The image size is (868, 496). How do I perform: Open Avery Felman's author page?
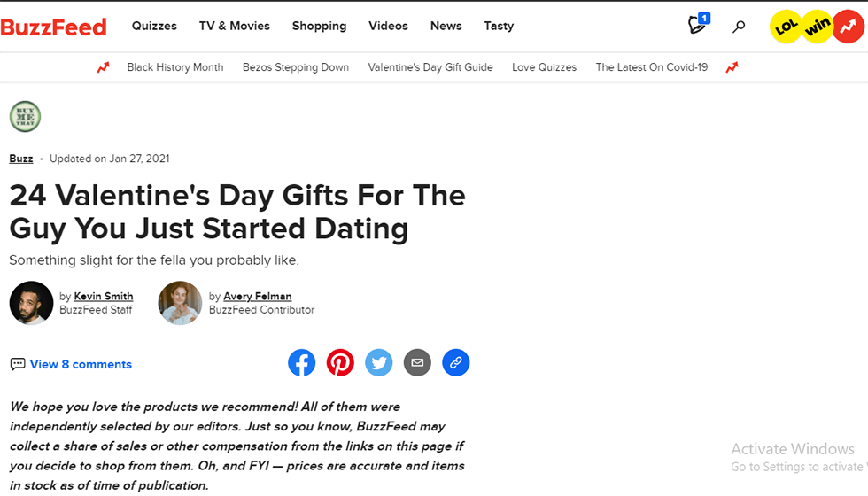tap(257, 296)
